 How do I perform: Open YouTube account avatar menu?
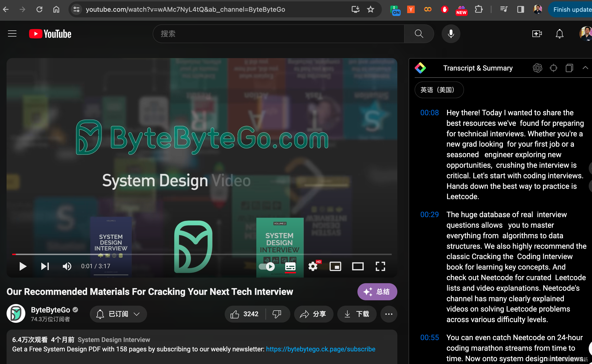click(x=585, y=34)
